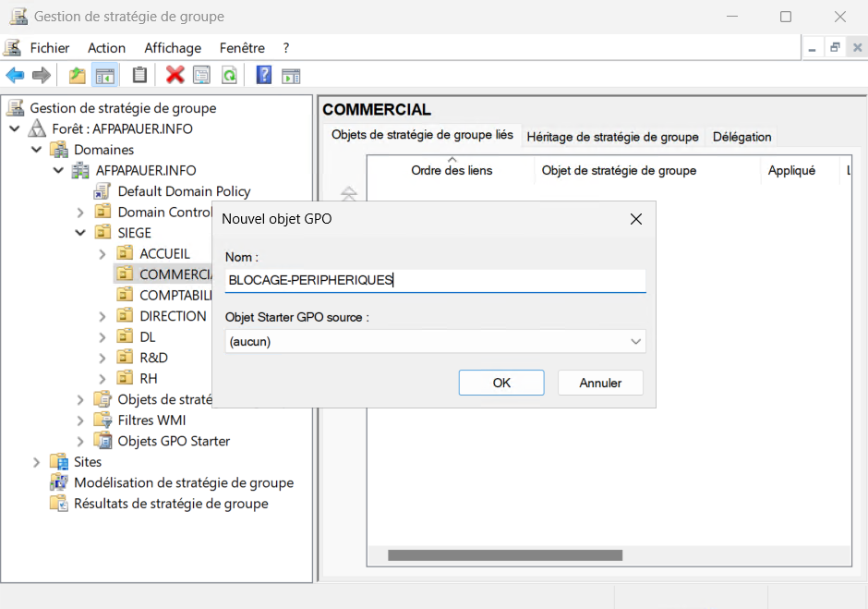Toggle the show/hide console tree icon
868x609 pixels.
pos(105,76)
